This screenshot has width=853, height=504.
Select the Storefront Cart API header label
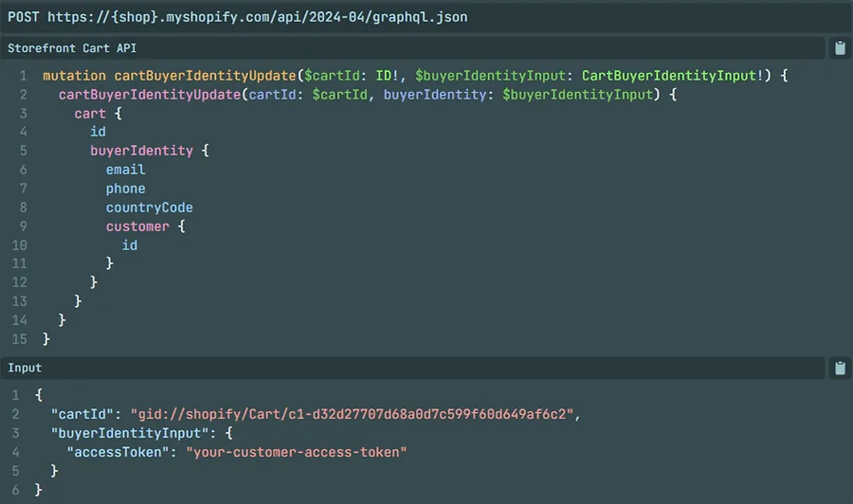tap(72, 48)
